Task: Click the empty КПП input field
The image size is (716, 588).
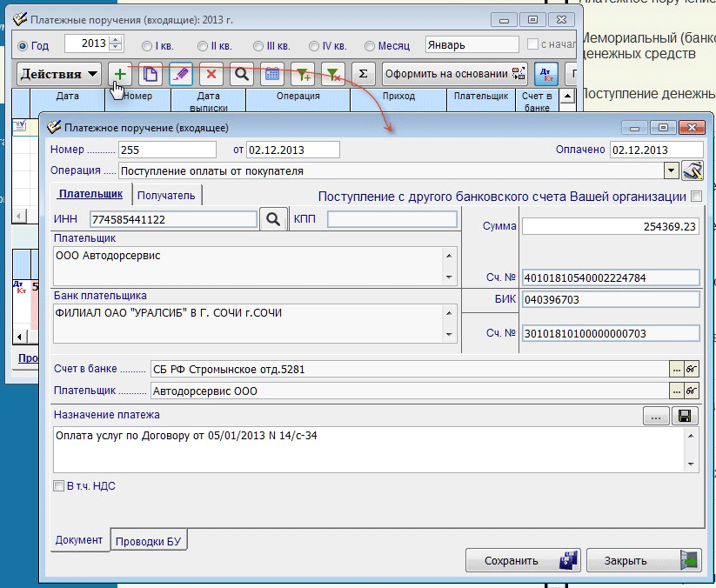Action: (x=392, y=219)
